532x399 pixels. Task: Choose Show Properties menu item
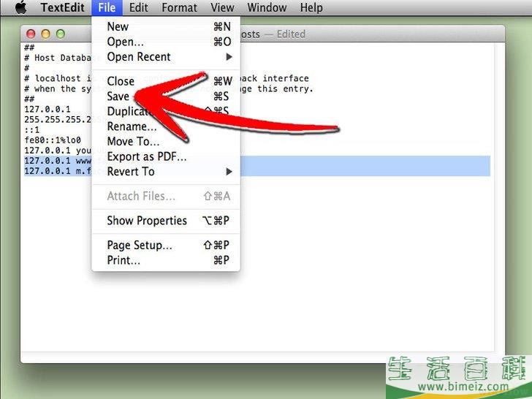pyautogui.click(x=166, y=221)
